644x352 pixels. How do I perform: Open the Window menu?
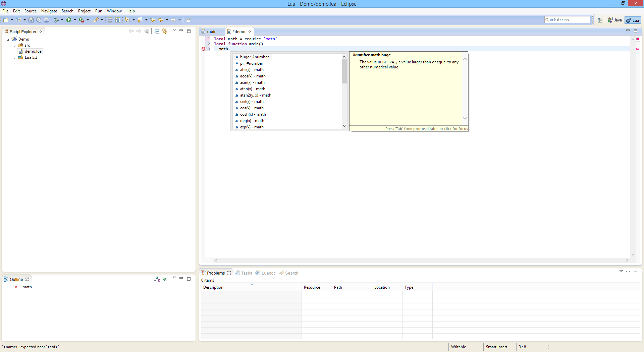114,11
